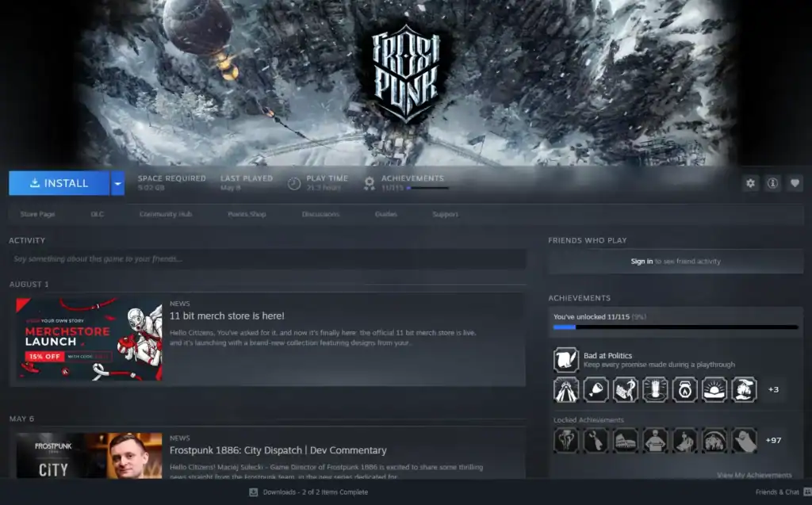The image size is (812, 505).
Task: Click the lantern flame achievement icon
Action: (685, 389)
